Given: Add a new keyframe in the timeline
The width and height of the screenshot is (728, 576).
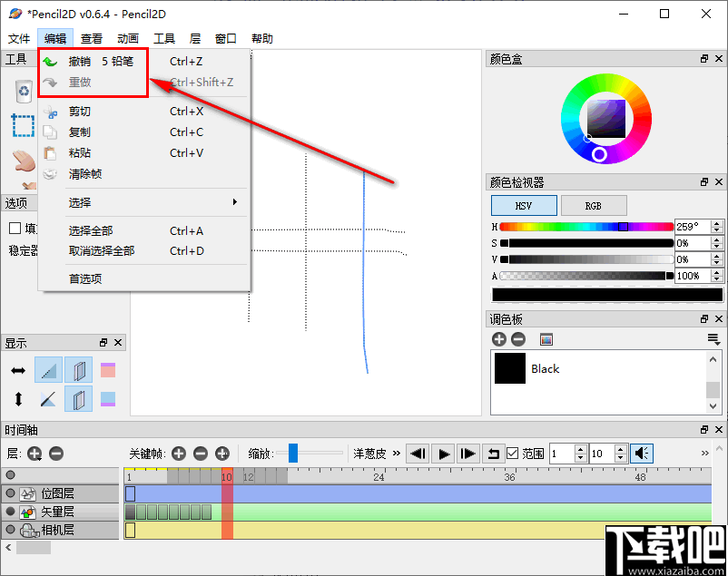Looking at the screenshot, I should [x=178, y=453].
